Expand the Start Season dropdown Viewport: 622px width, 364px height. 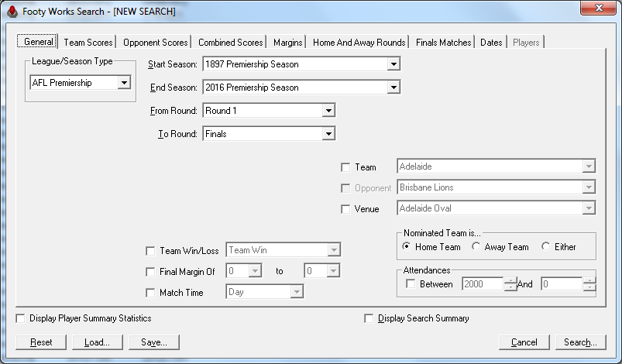pyautogui.click(x=393, y=64)
